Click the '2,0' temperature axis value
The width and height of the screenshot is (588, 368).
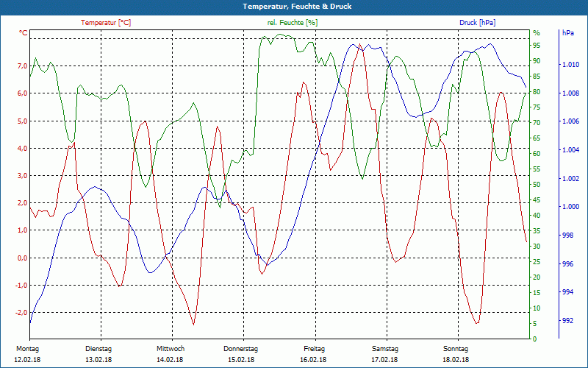click(x=23, y=203)
